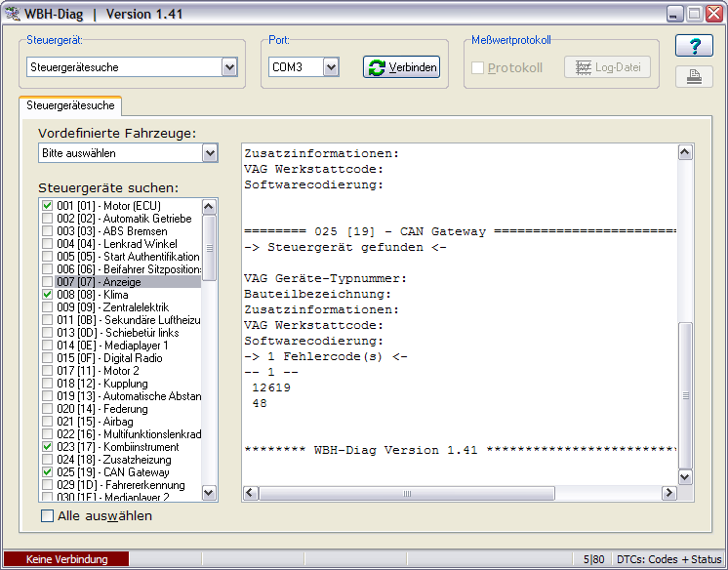
Task: Open the Steuergerät dropdown list
Action: point(229,67)
